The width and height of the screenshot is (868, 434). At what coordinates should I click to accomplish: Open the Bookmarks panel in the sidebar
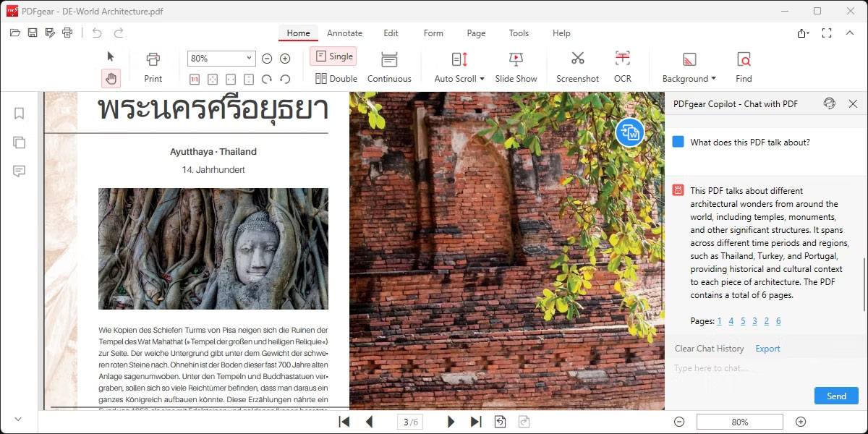tap(19, 113)
